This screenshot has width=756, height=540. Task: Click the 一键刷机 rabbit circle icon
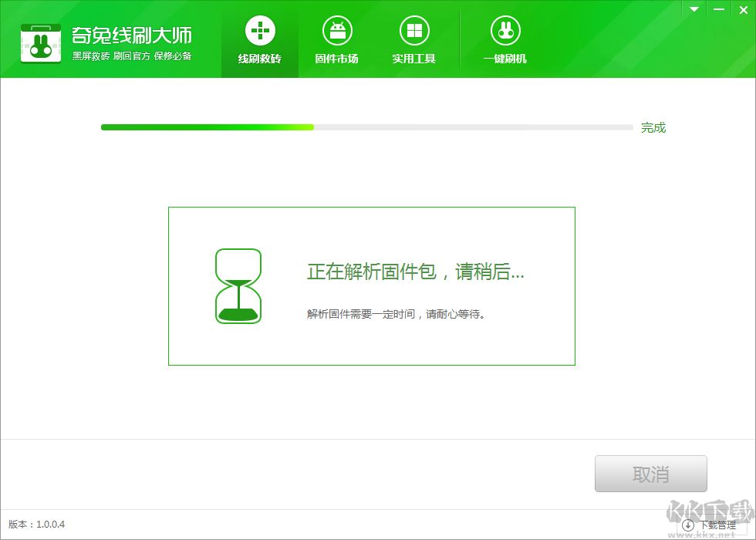tap(505, 29)
